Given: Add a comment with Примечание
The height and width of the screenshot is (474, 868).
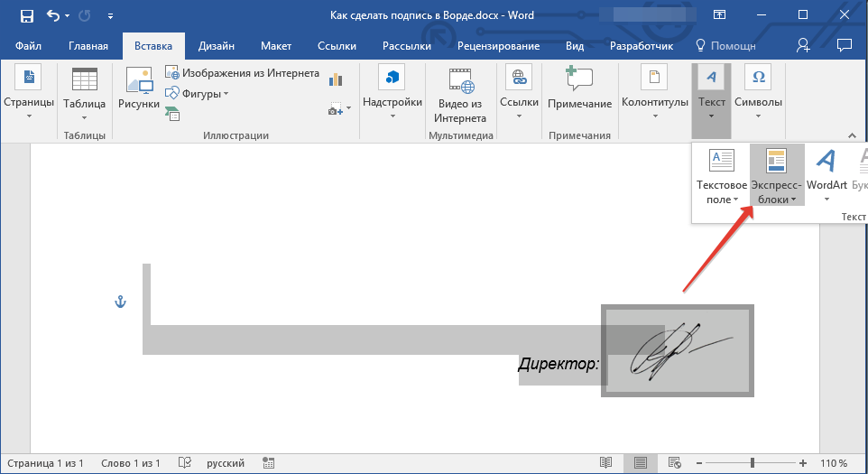Looking at the screenshot, I should (x=579, y=89).
